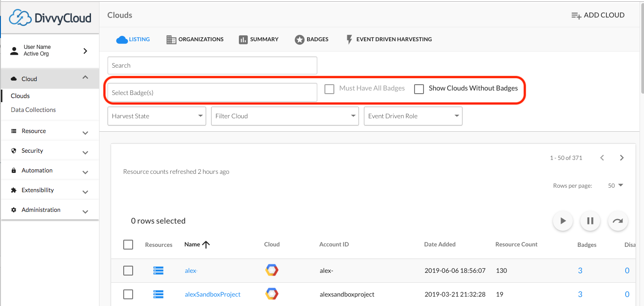This screenshot has width=644, height=306.
Task: Click Google Cloud icon in alex- row
Action: [272, 270]
